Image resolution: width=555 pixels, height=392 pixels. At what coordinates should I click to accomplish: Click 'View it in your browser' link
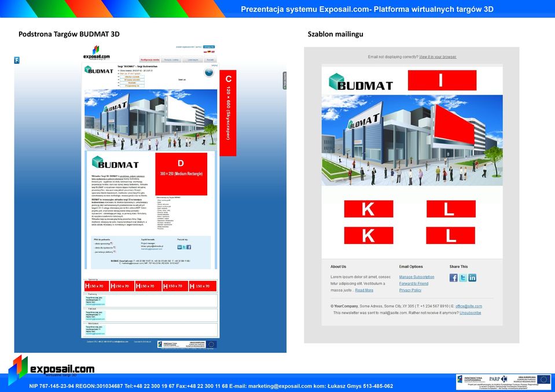click(x=438, y=57)
